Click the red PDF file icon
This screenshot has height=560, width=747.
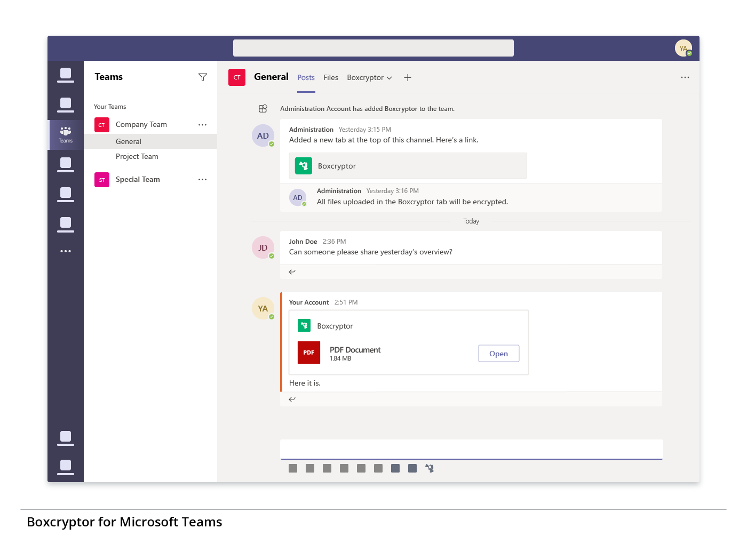[309, 353]
